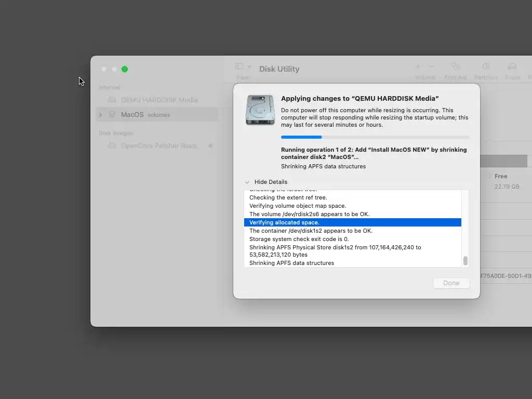Click the remove volume minus icon

coord(432,66)
